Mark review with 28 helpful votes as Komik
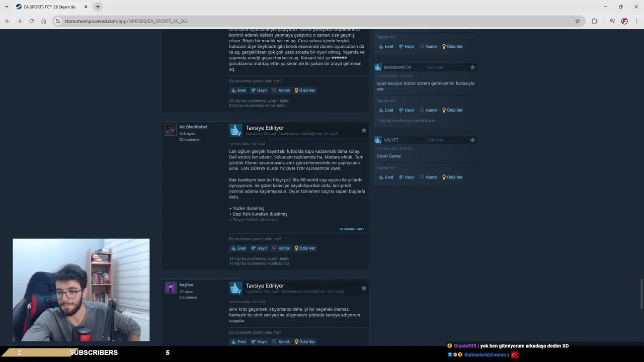Viewport: 644px width, 362px height. 281,90
